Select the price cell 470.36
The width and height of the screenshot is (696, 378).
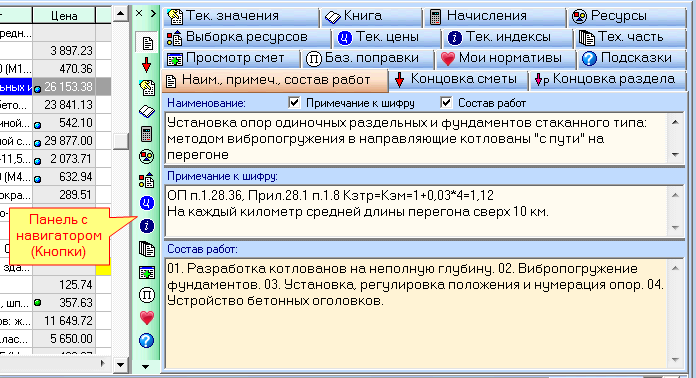point(63,69)
